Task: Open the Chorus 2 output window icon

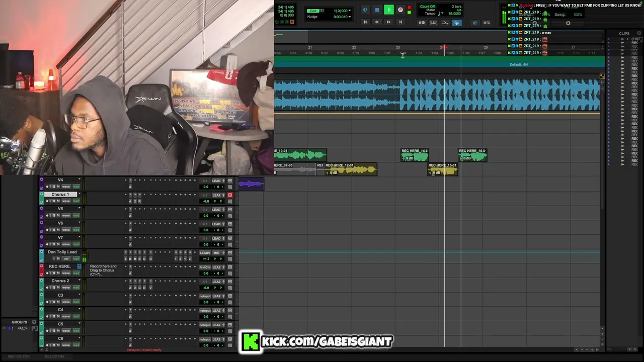Action: click(x=230, y=282)
